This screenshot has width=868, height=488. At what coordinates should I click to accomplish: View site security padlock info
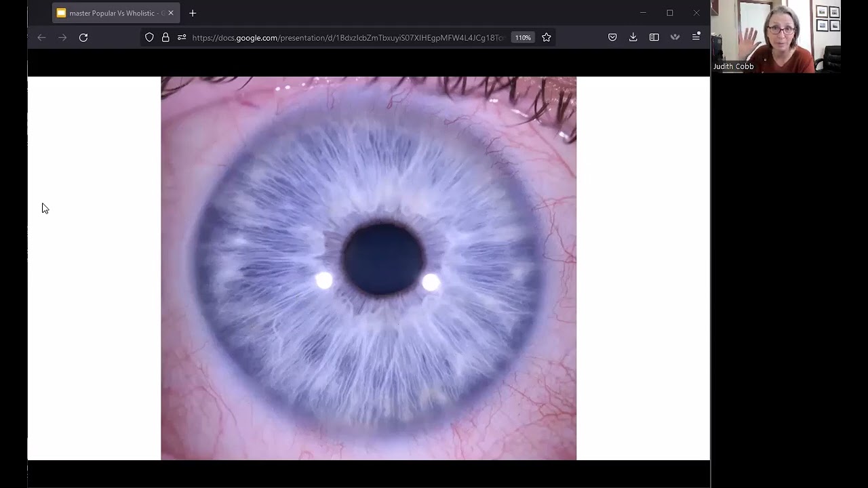click(165, 38)
